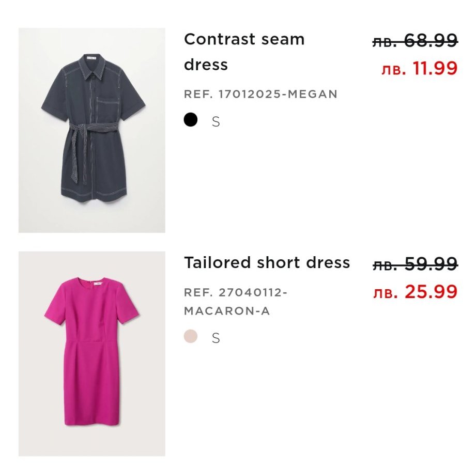Click the sale price лв. 25.99
476x469 pixels.
point(415,292)
